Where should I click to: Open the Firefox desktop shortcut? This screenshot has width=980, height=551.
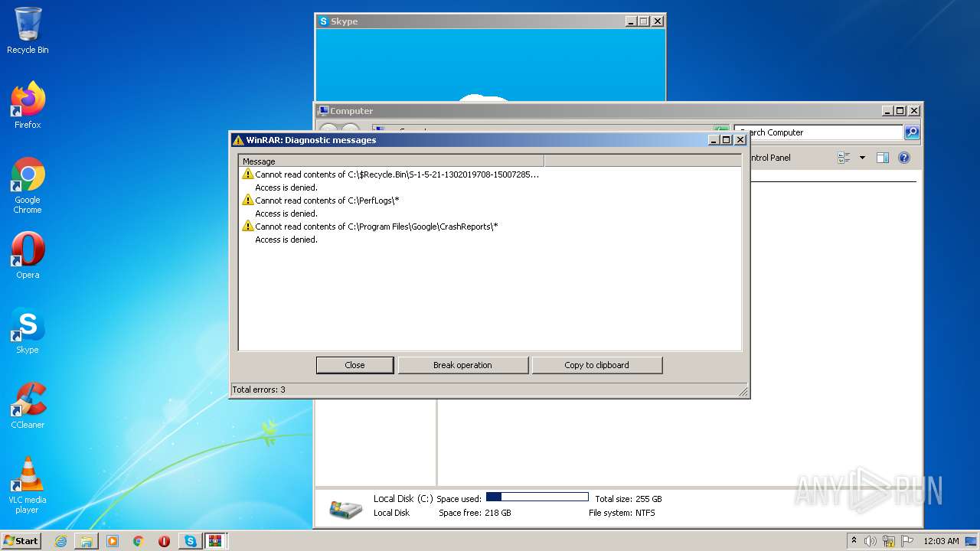click(x=28, y=105)
